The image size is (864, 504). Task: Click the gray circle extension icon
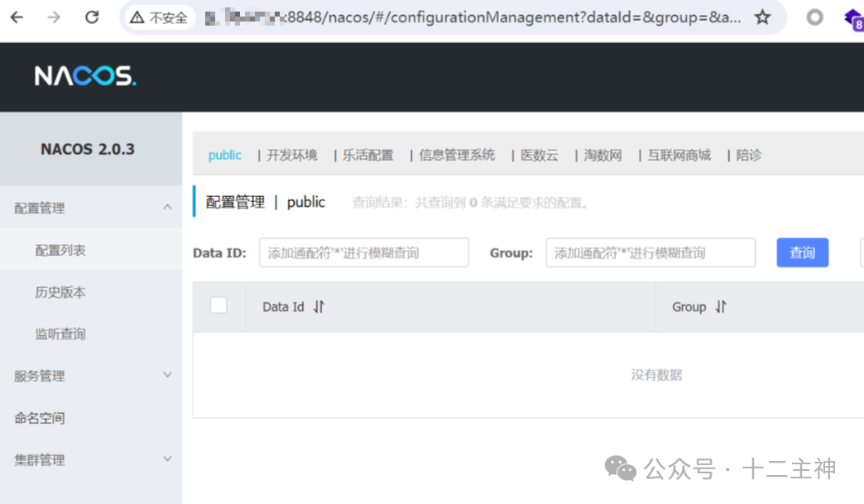click(814, 17)
